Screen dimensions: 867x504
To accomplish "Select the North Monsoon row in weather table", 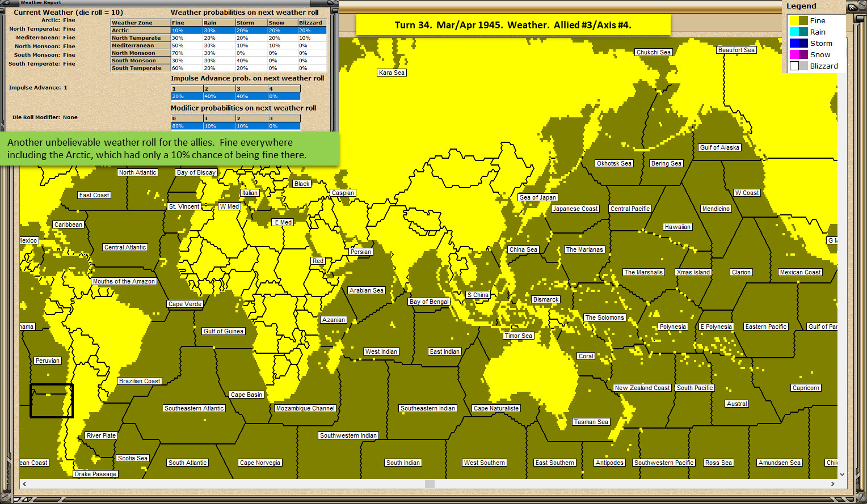I will coord(218,53).
